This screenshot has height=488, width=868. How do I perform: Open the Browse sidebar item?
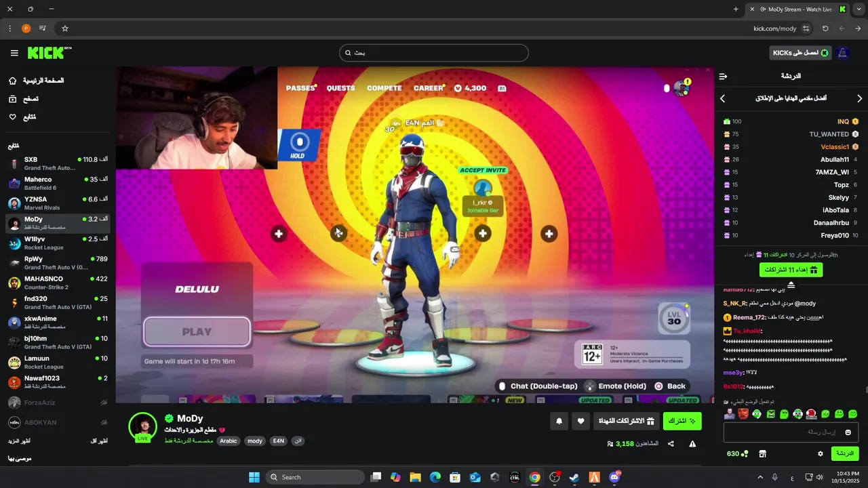tap(24, 99)
